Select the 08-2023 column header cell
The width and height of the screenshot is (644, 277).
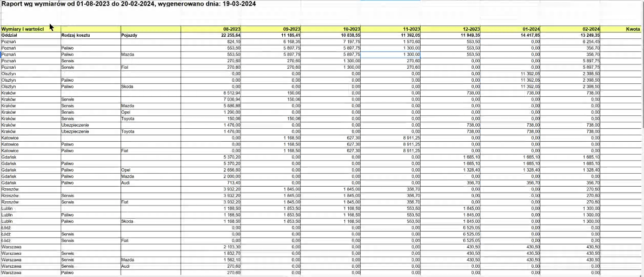211,29
